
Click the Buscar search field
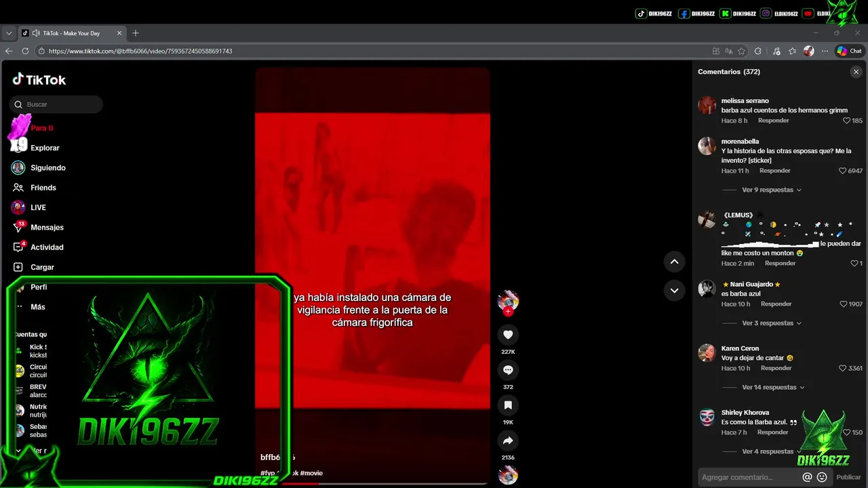click(x=56, y=104)
